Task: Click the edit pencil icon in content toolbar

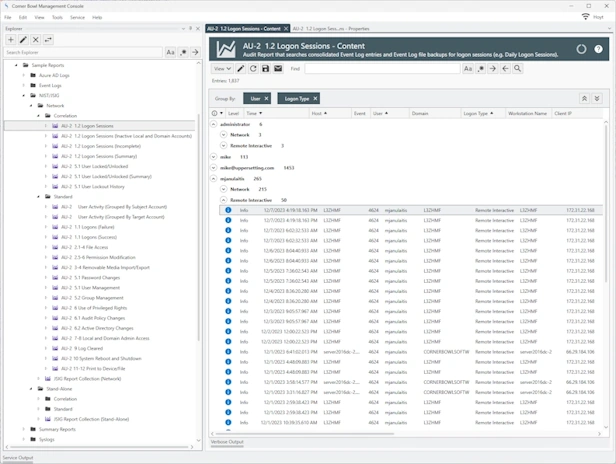Action: pyautogui.click(x=240, y=68)
